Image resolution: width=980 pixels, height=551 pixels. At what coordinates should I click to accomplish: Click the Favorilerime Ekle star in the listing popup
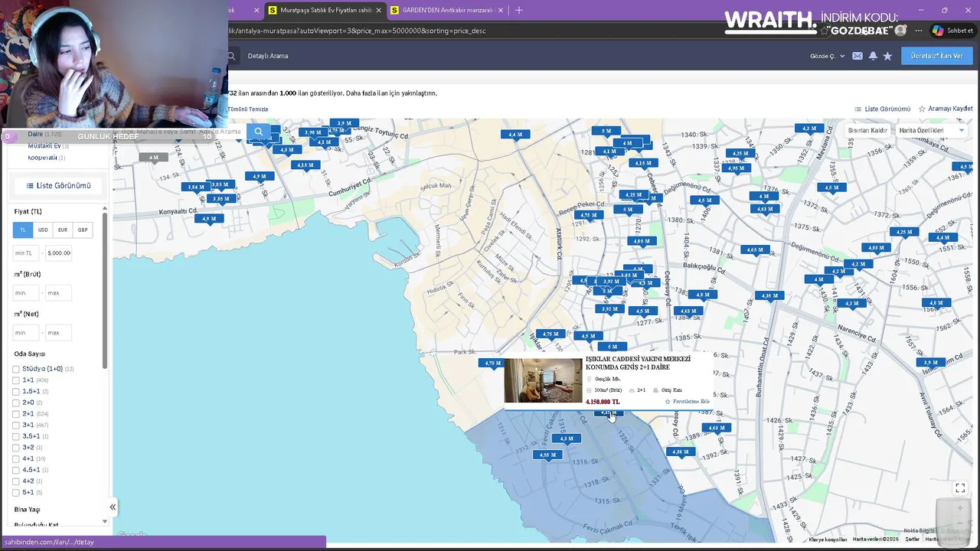pyautogui.click(x=668, y=402)
